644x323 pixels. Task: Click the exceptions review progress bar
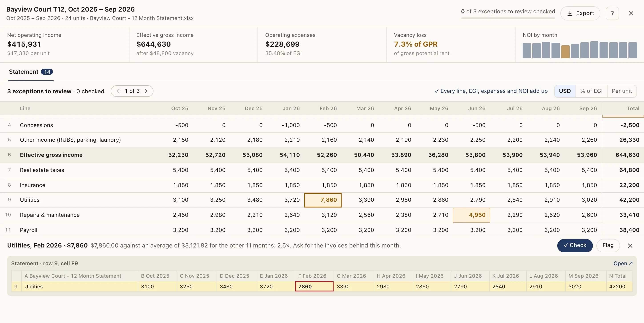[508, 18]
